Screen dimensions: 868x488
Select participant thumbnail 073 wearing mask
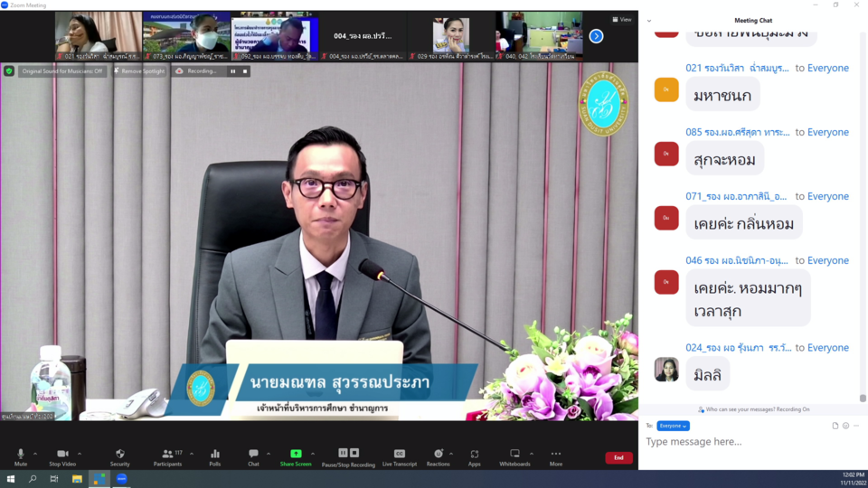click(186, 36)
